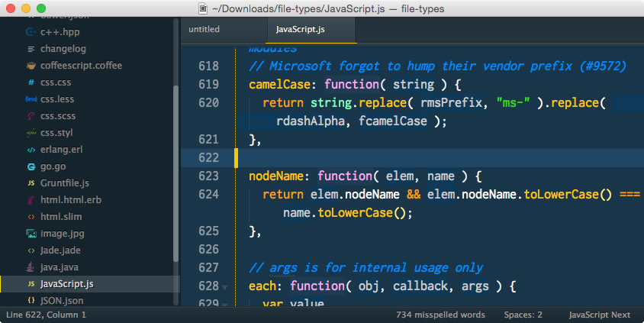Click the hash icon next to css.css
Screen dimensions: 644x323
coord(31,82)
